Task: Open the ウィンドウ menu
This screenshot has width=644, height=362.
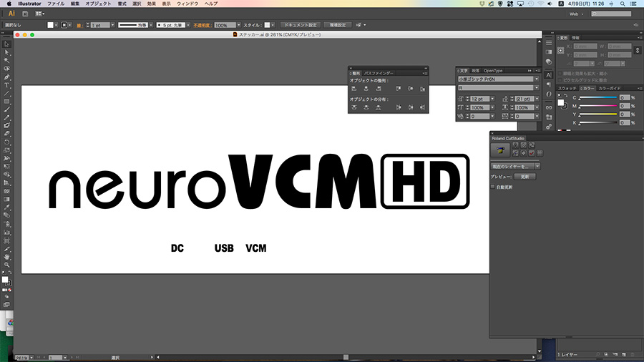Action: pyautogui.click(x=187, y=4)
